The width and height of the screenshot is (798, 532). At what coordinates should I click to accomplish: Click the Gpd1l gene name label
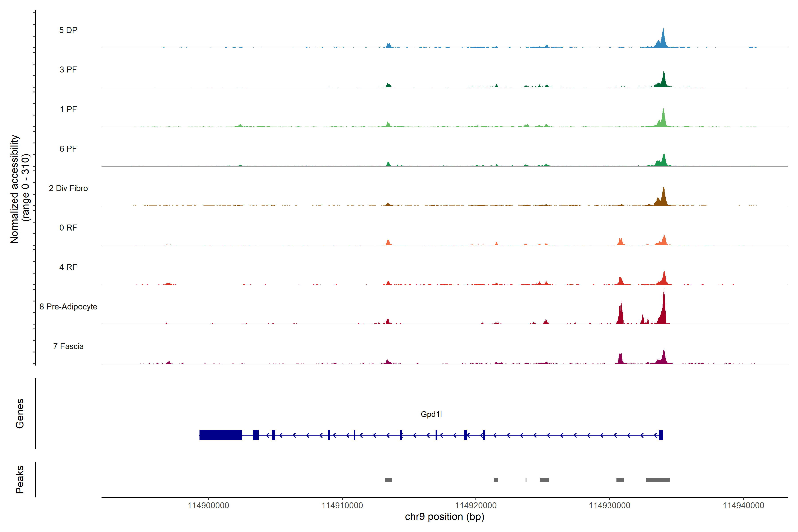pos(431,414)
